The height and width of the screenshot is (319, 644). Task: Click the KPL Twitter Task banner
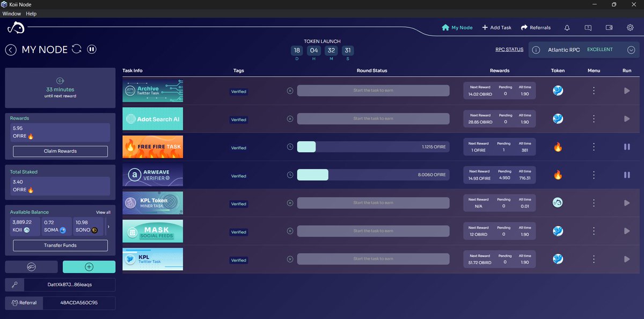[x=152, y=259]
